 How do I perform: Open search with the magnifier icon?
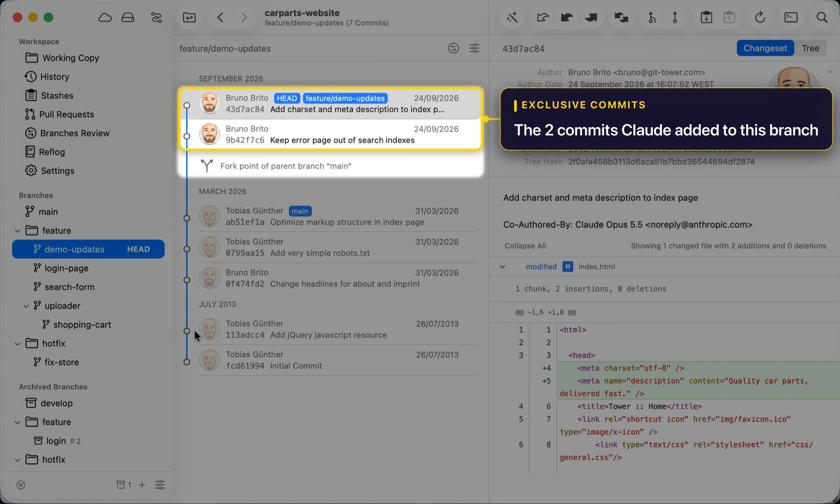pos(822,18)
